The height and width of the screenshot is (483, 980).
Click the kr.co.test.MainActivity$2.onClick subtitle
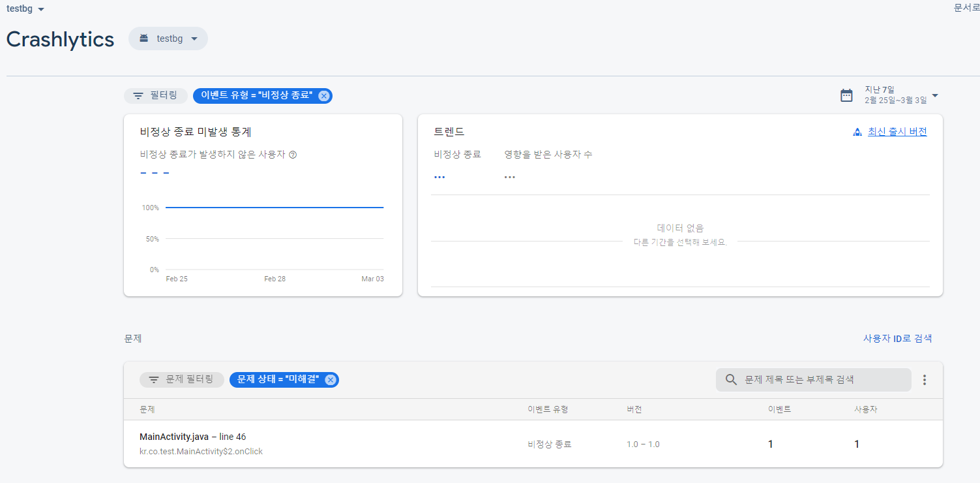click(x=201, y=451)
